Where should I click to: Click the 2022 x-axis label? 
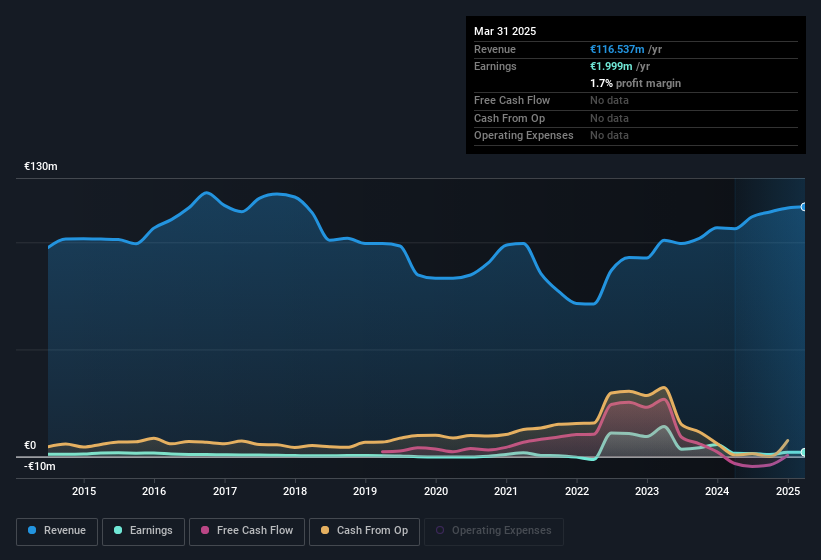576,491
